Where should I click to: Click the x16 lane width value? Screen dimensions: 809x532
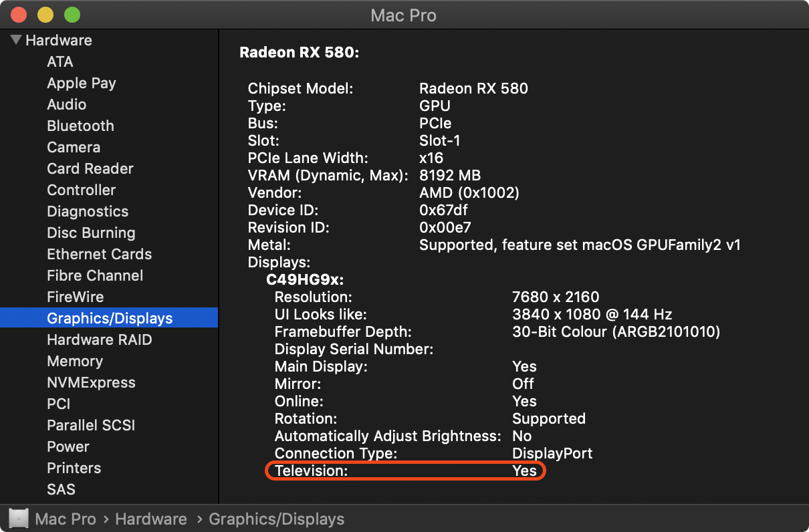[x=432, y=158]
